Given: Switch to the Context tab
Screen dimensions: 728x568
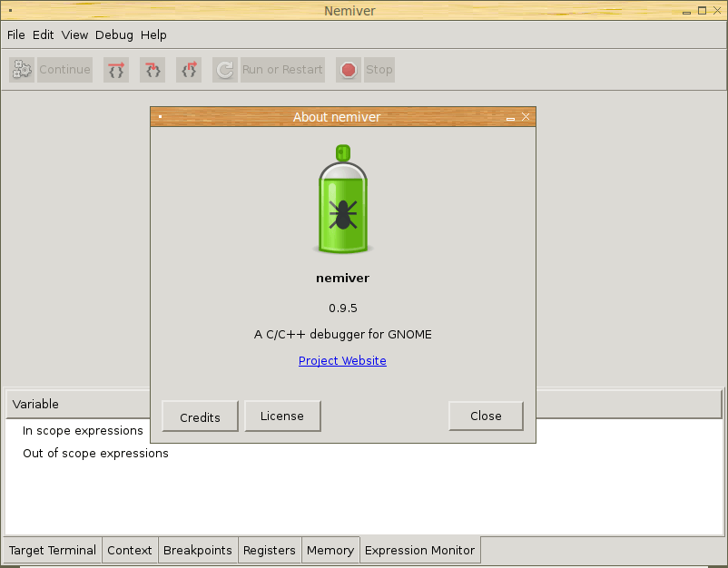Looking at the screenshot, I should pyautogui.click(x=130, y=551).
